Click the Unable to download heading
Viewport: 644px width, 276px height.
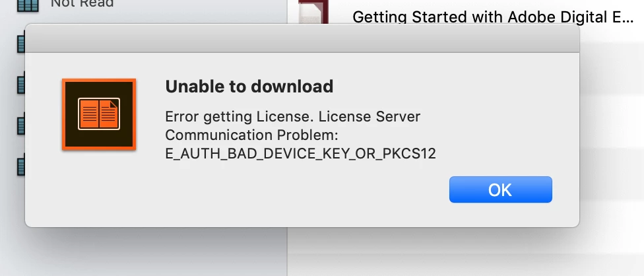click(249, 86)
